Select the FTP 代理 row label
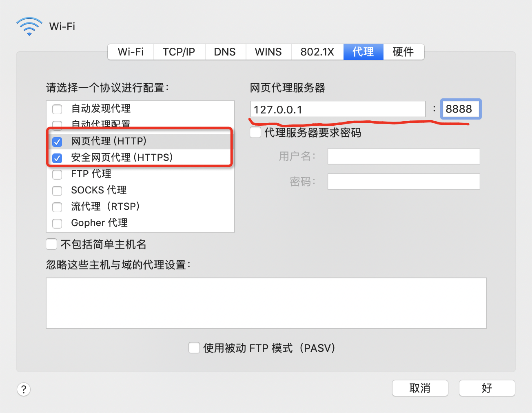Screen dimensions: 532x413 [x=91, y=174]
